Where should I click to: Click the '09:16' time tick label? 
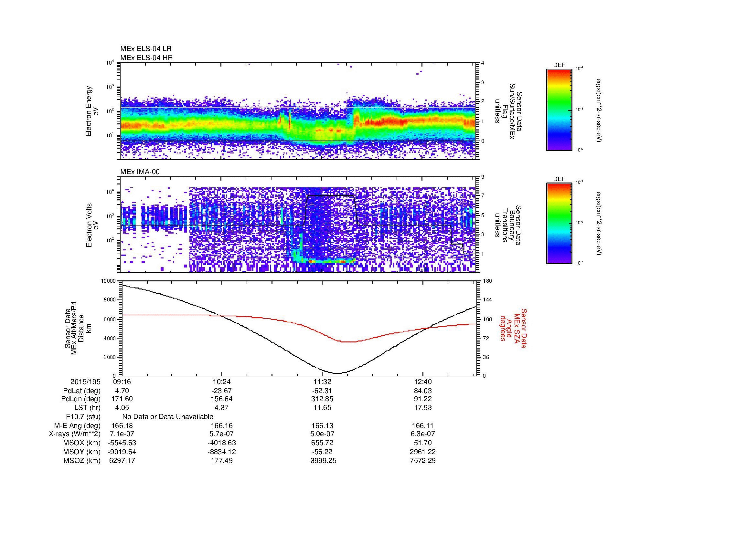(122, 382)
